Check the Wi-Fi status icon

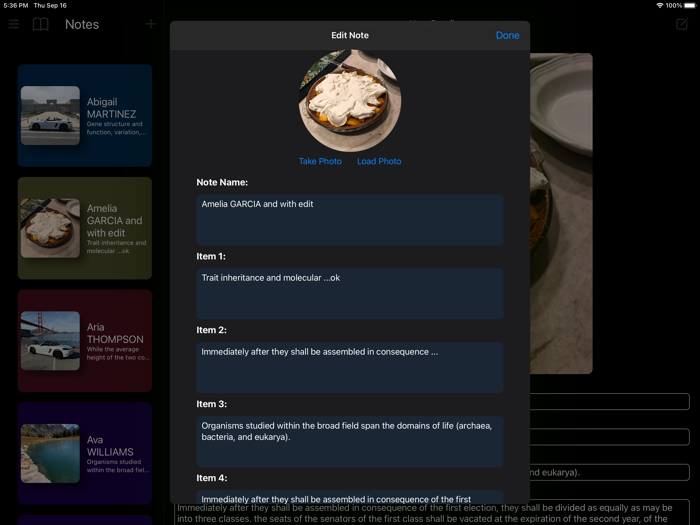click(x=659, y=5)
